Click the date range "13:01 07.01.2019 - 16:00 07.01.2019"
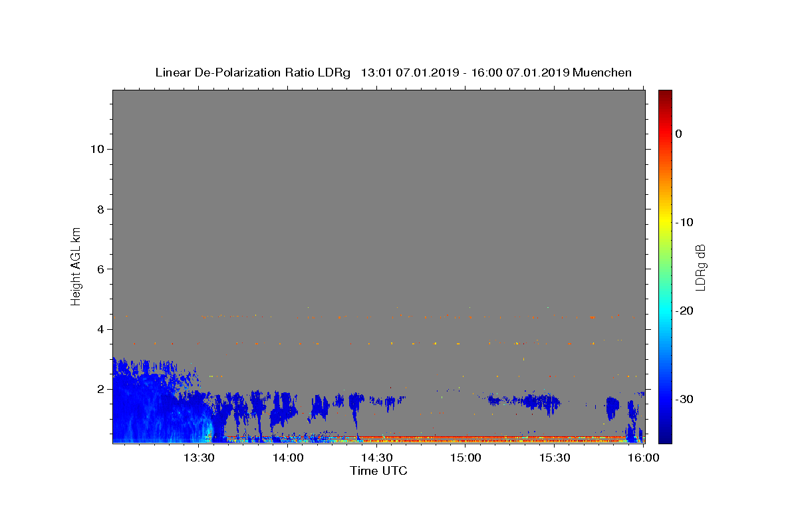The width and height of the screenshot is (798, 532). [465, 72]
